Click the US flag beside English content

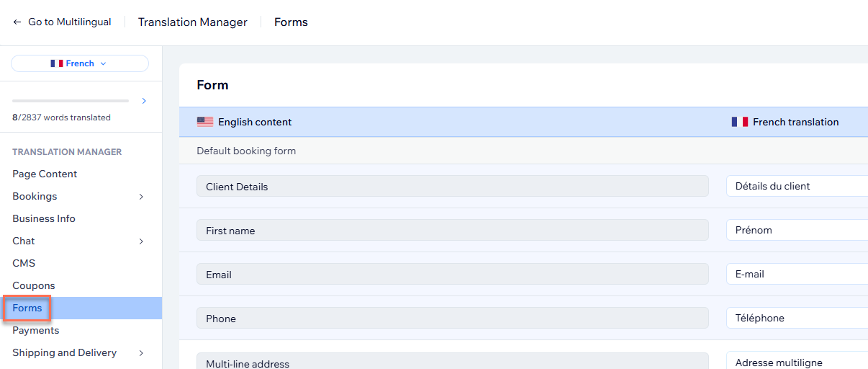point(205,122)
